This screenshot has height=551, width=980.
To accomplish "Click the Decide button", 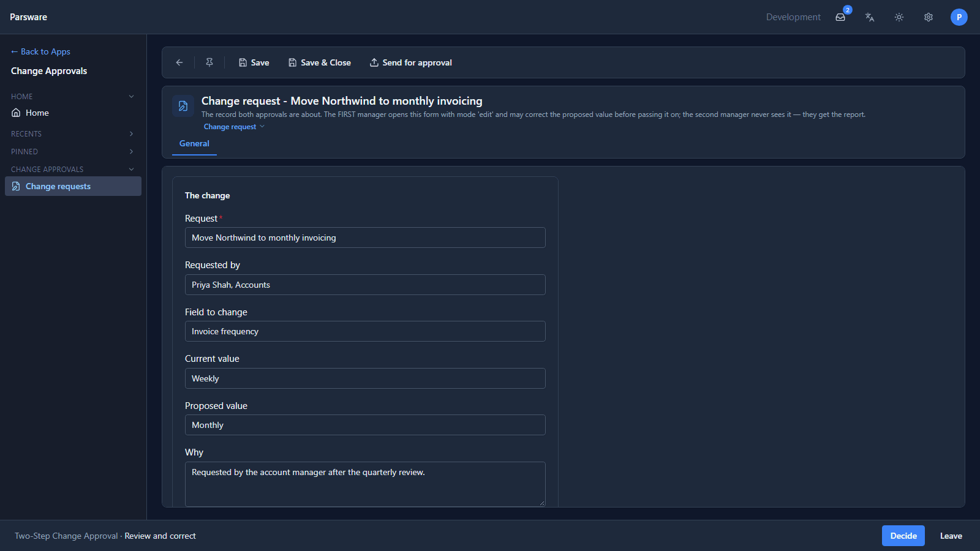I will pyautogui.click(x=903, y=536).
